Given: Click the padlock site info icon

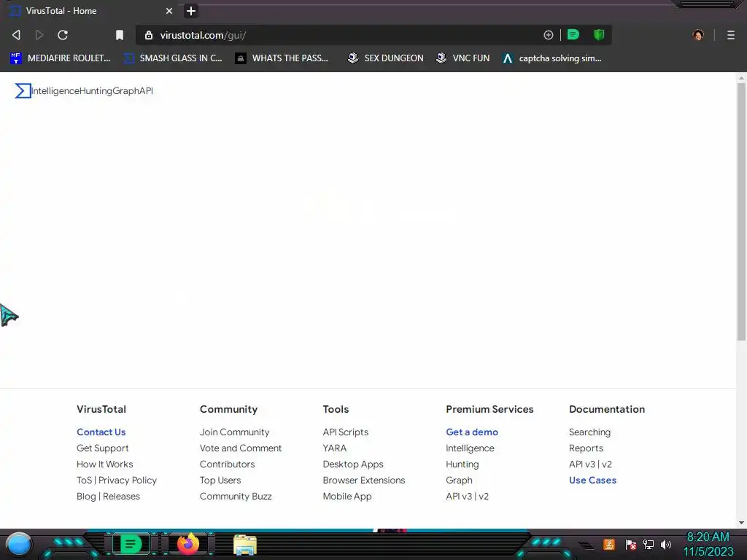Looking at the screenshot, I should (x=149, y=35).
